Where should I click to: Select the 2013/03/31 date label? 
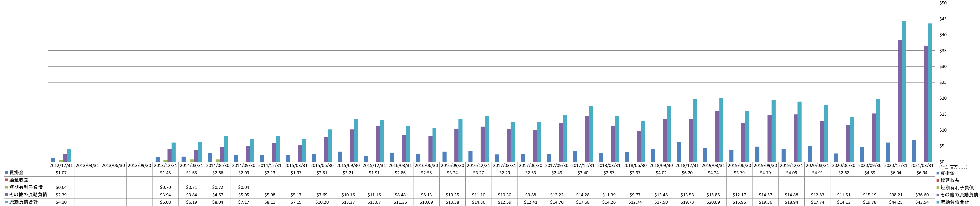pyautogui.click(x=87, y=166)
